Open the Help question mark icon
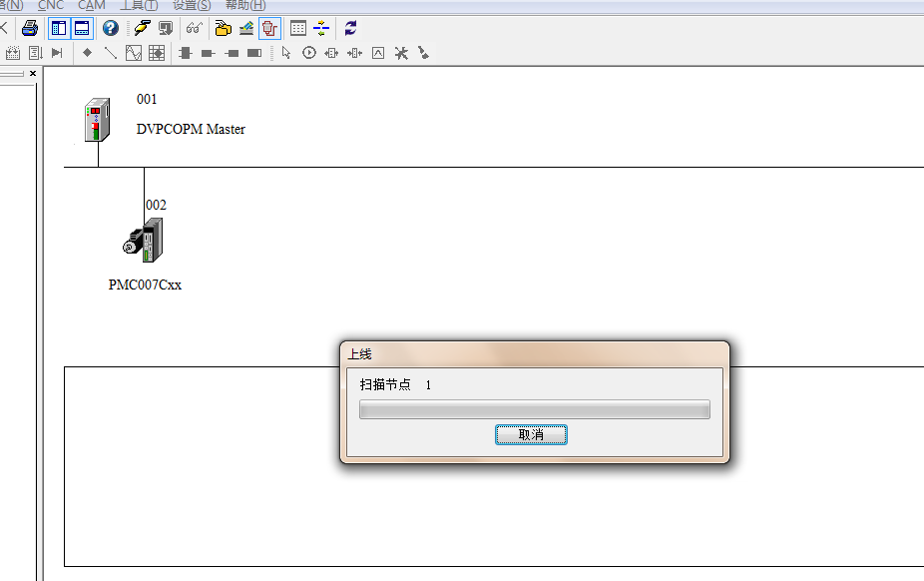The width and height of the screenshot is (924, 581). pos(111,28)
